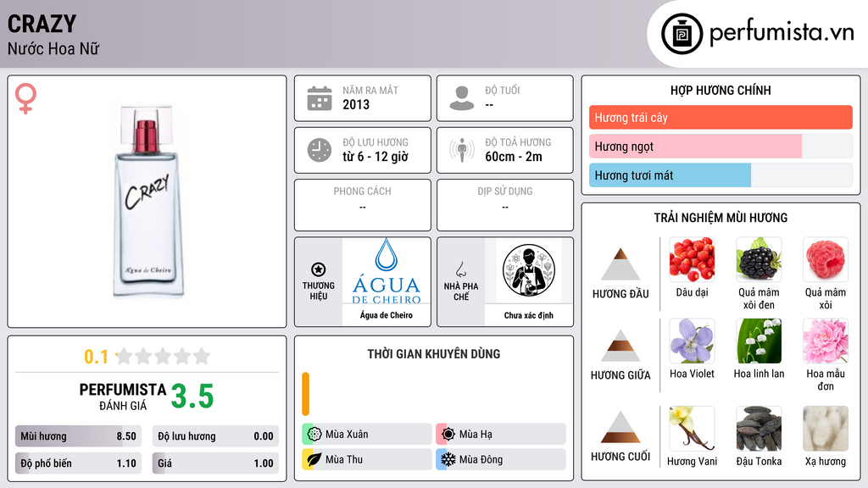Click the Mùa Xuân flower icon

click(314, 434)
